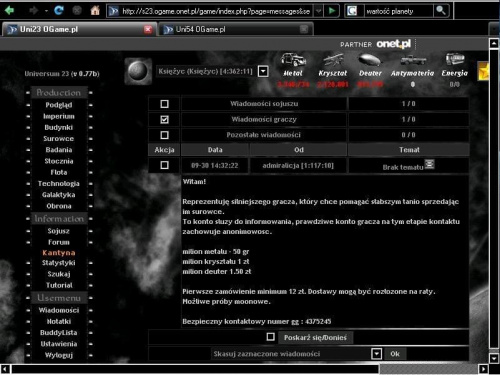
Task: Open Imperium in the sidebar menu
Action: 59,116
